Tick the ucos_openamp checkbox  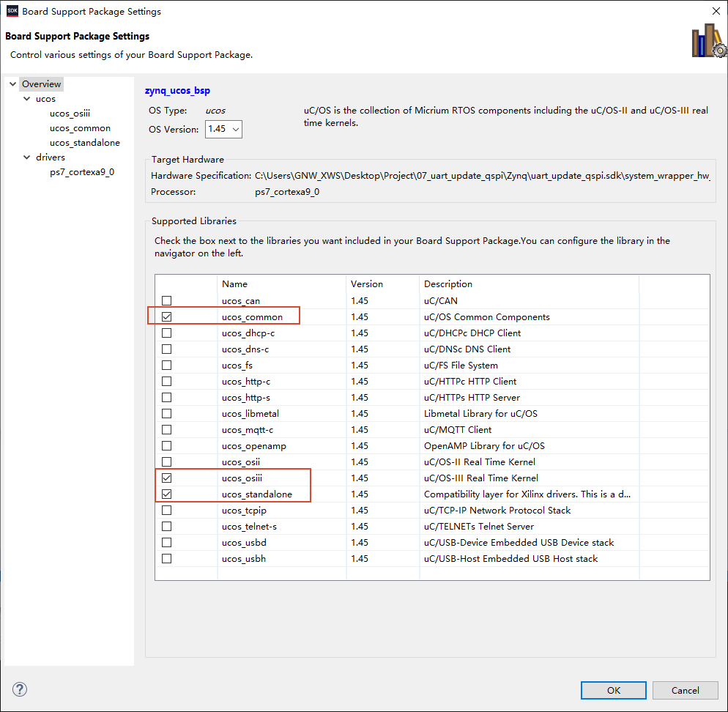[167, 446]
